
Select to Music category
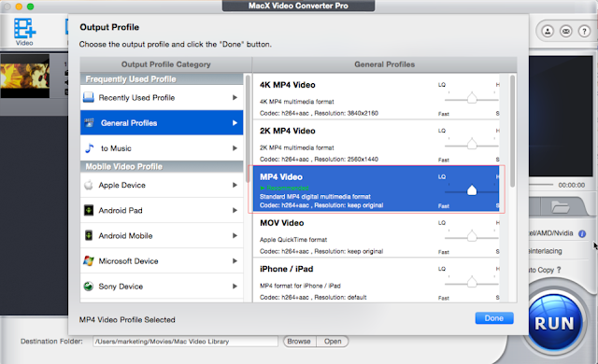162,148
